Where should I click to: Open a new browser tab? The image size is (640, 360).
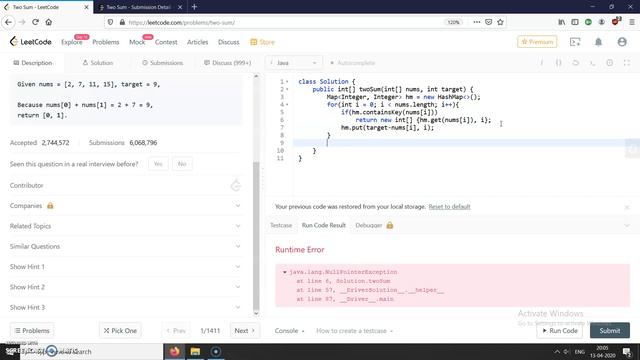pos(194,7)
